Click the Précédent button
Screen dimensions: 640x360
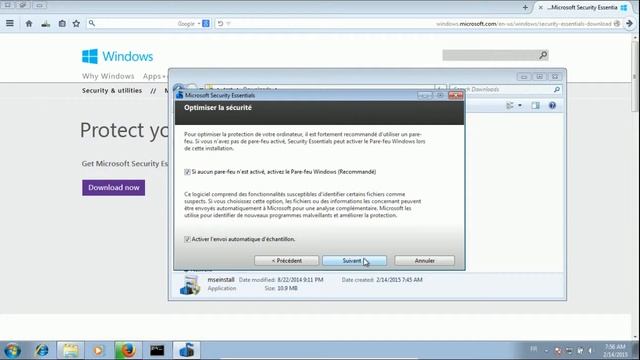pyautogui.click(x=287, y=260)
